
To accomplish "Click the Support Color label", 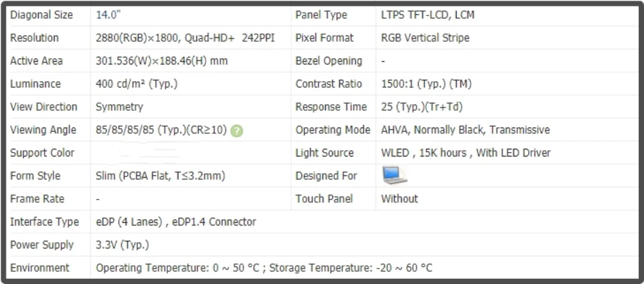I will (x=43, y=153).
